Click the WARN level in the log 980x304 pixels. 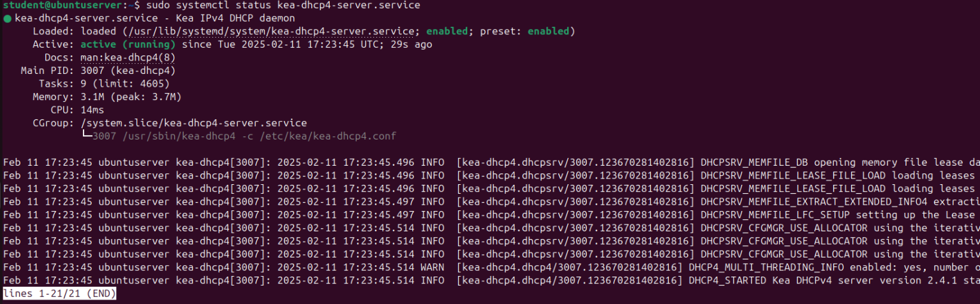[x=433, y=267]
